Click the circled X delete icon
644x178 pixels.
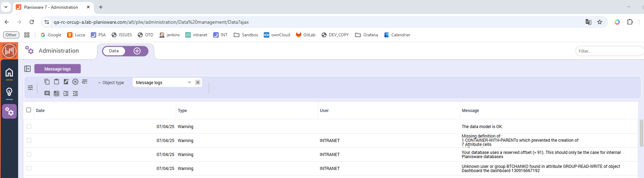pos(75,82)
